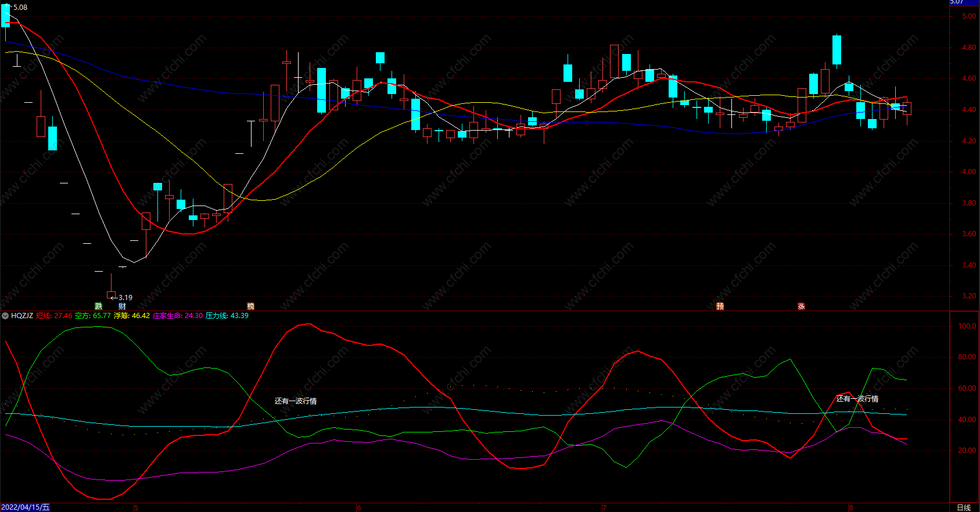Click the 4.00 price axis label
980x512 pixels.
point(969,172)
